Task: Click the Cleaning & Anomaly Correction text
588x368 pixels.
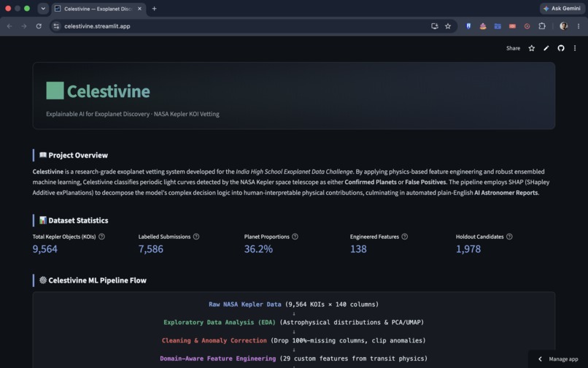Action: 214,340
